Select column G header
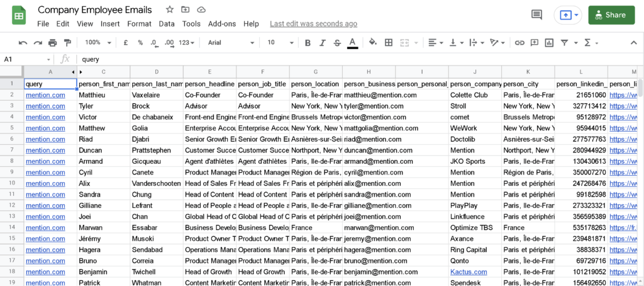 (316, 72)
